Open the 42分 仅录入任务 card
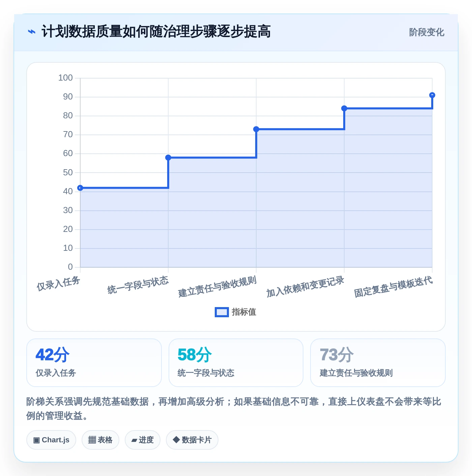472x476 pixels. click(x=94, y=363)
